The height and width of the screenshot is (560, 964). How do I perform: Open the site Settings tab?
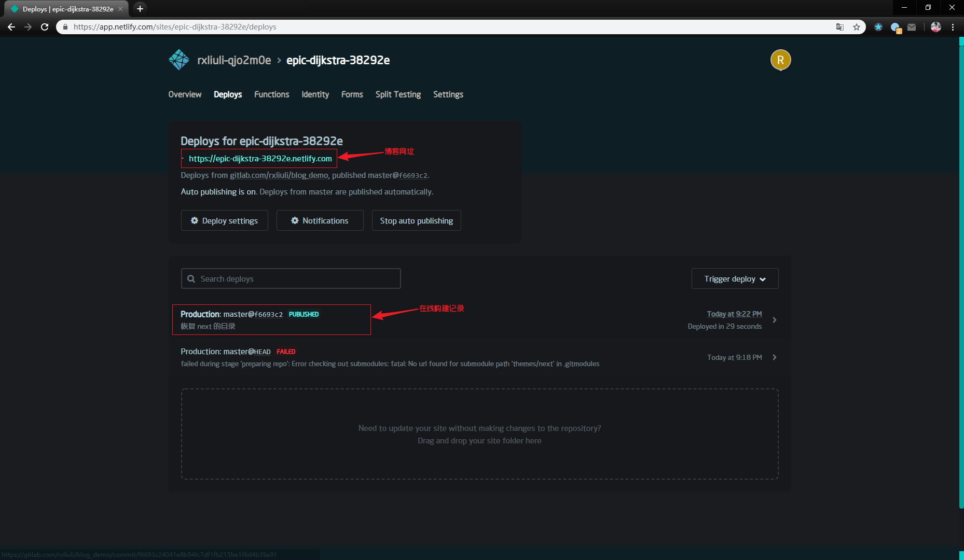click(x=448, y=94)
